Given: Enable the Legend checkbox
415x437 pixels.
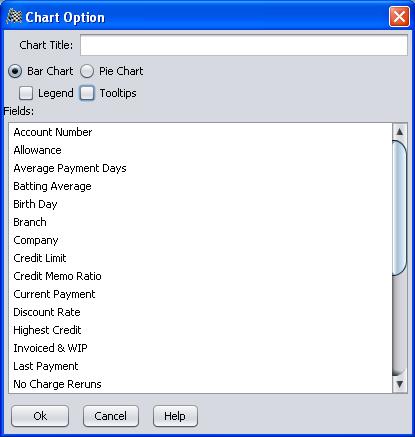Looking at the screenshot, I should (26, 93).
